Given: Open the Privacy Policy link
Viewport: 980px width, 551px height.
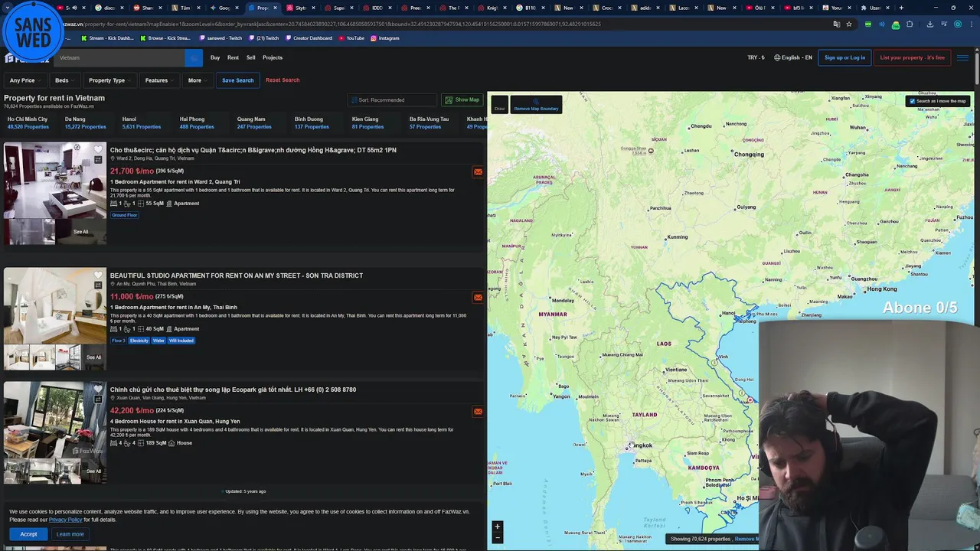Looking at the screenshot, I should tap(65, 520).
